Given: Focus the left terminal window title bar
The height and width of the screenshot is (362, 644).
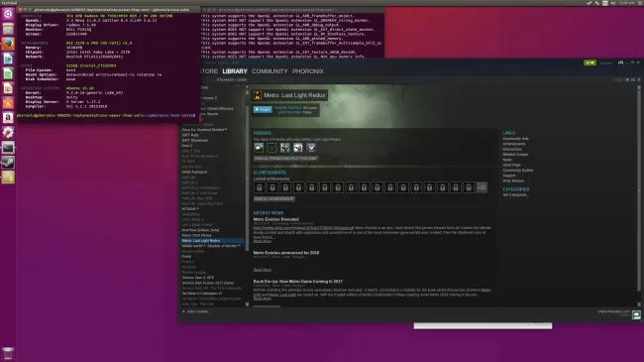Looking at the screenshot, I should tap(108, 10).
